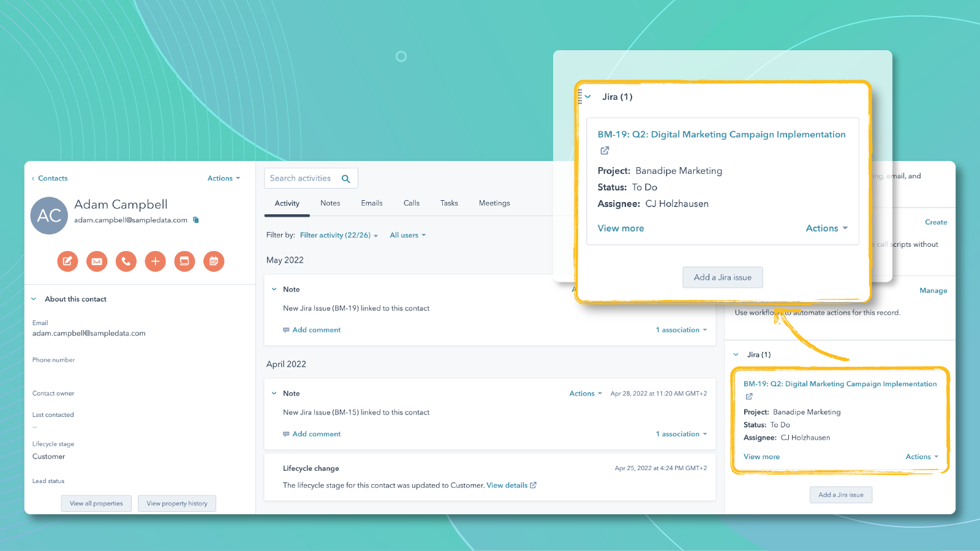Image resolution: width=980 pixels, height=551 pixels.
Task: Collapse the About this contact section
Action: (x=34, y=299)
